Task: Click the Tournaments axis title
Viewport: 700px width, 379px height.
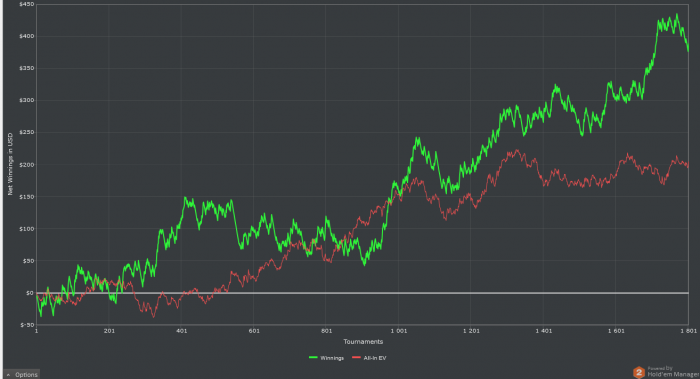Action: coord(363,342)
